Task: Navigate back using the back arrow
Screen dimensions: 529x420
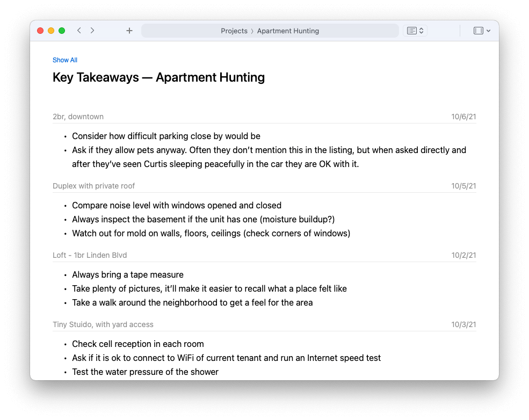Action: pyautogui.click(x=79, y=31)
